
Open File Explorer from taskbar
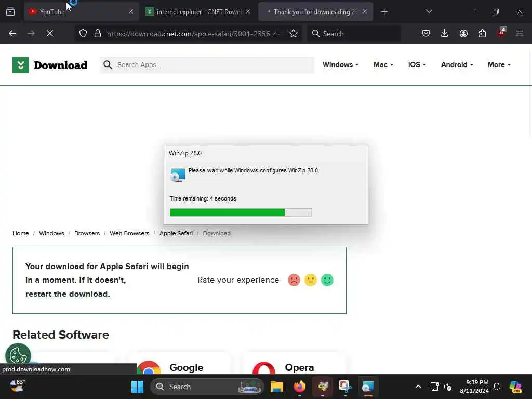[276, 387]
